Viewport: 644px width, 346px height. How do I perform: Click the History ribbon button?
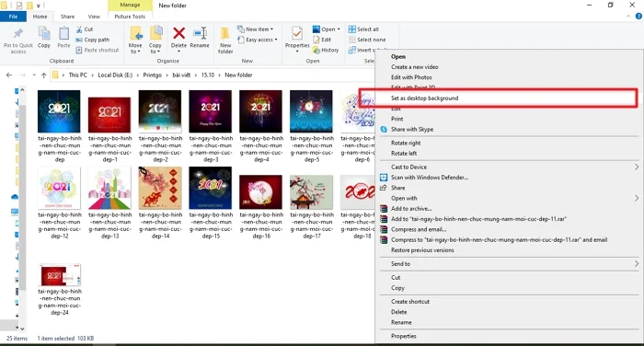326,50
